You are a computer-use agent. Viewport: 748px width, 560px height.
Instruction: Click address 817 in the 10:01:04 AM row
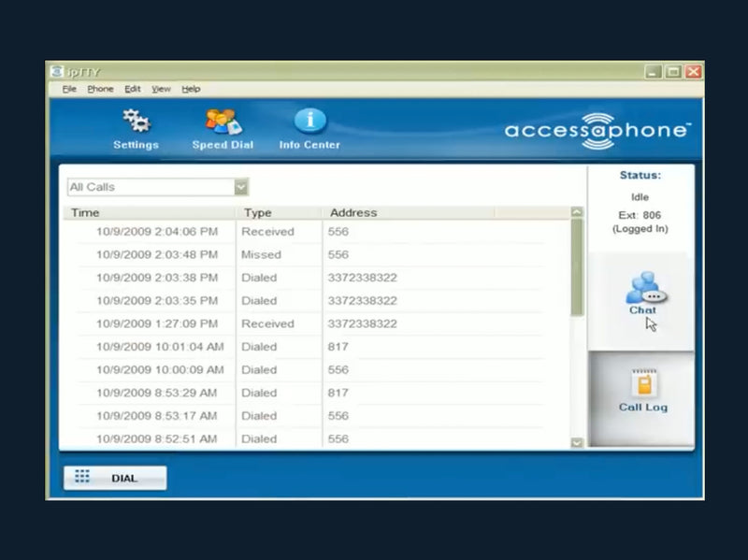(338, 347)
